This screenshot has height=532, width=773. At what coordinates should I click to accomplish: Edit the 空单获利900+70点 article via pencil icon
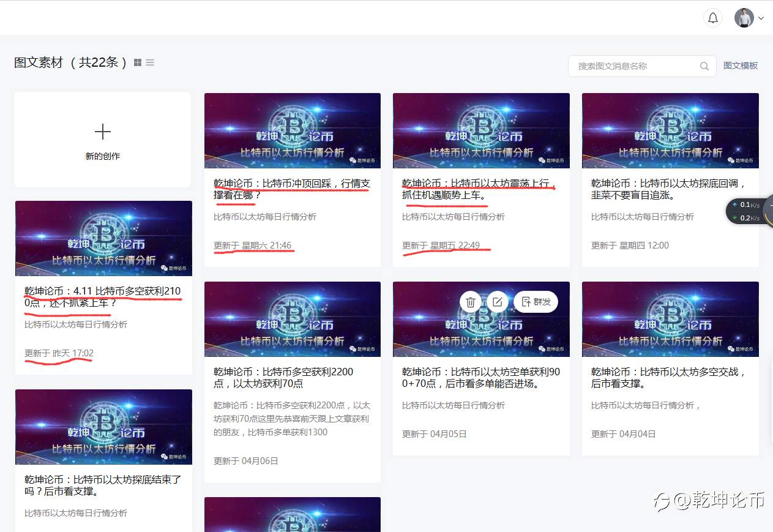coord(498,302)
